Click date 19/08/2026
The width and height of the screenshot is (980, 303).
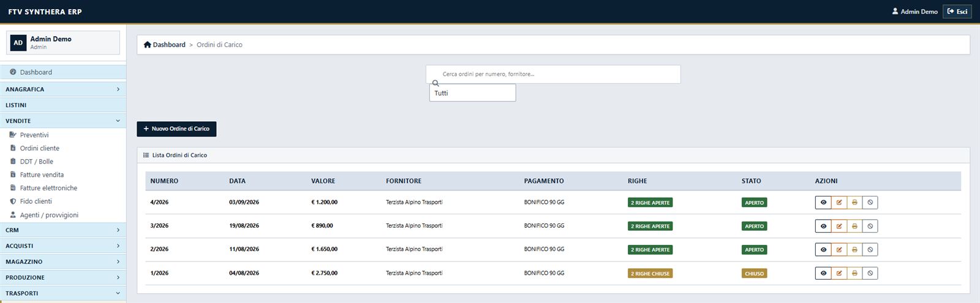coord(244,226)
